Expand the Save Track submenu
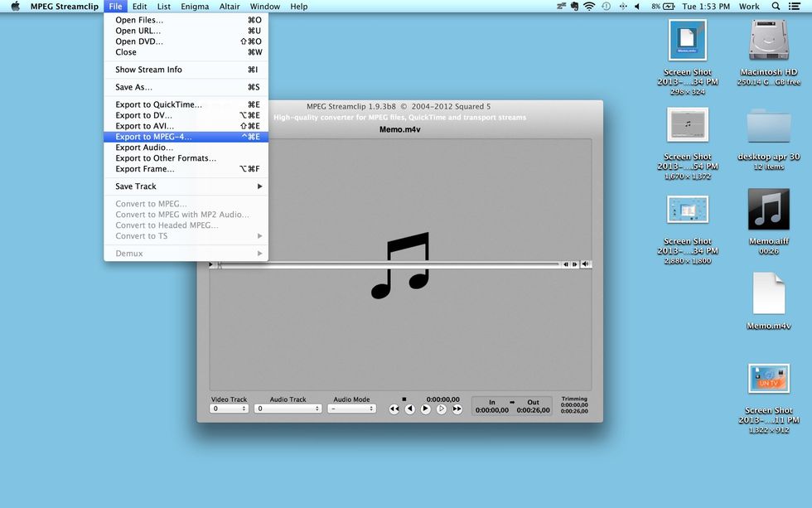This screenshot has height=508, width=812. [186, 186]
